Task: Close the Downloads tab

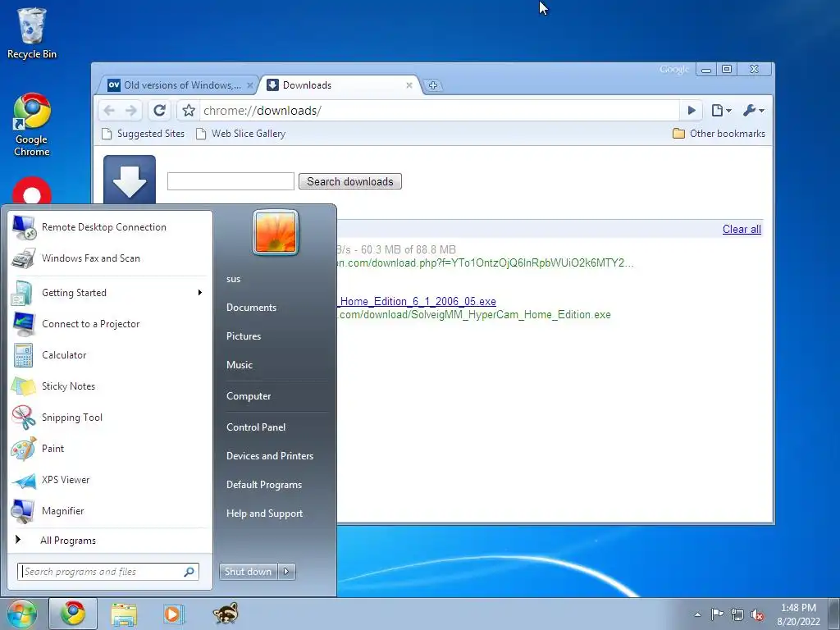Action: pos(409,85)
